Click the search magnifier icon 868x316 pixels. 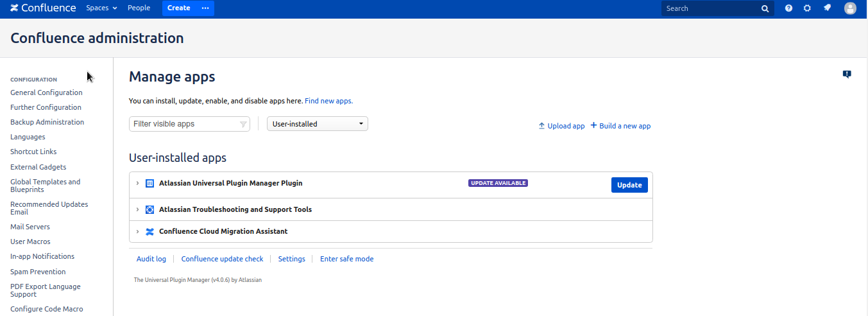pyautogui.click(x=765, y=8)
